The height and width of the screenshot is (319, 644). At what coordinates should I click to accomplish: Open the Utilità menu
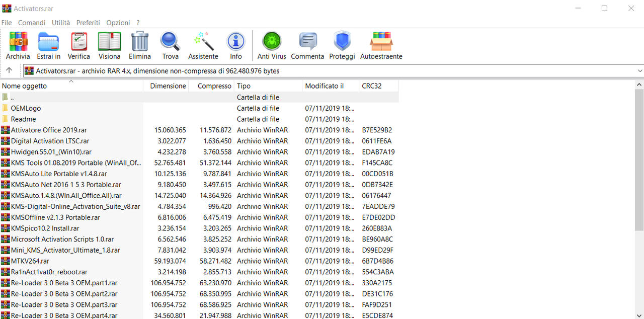pos(61,23)
